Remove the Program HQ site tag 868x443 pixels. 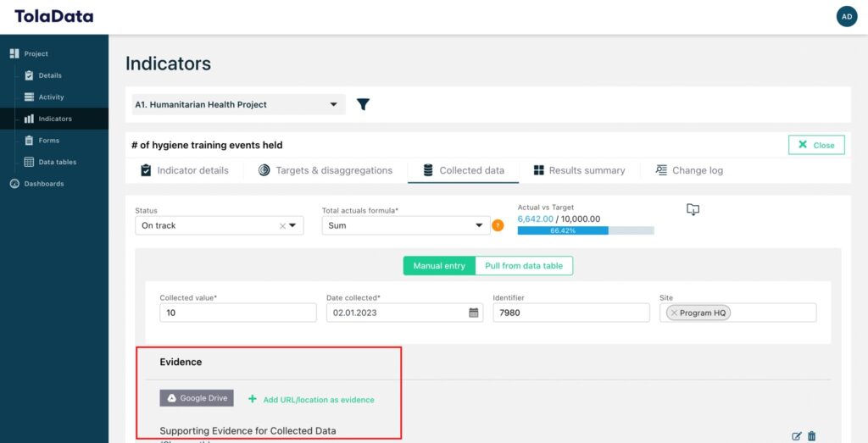(674, 313)
